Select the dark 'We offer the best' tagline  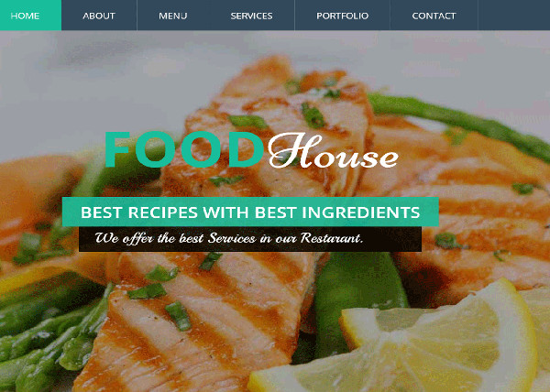pos(250,239)
